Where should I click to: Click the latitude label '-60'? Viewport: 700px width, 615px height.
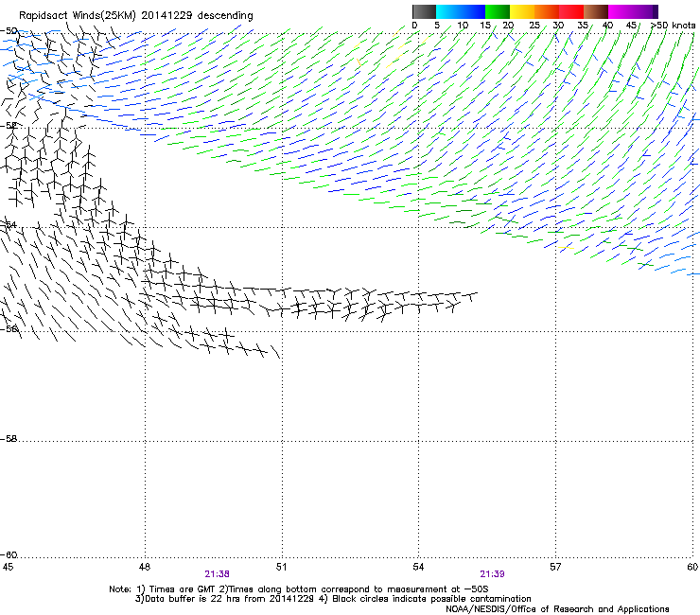(9, 555)
